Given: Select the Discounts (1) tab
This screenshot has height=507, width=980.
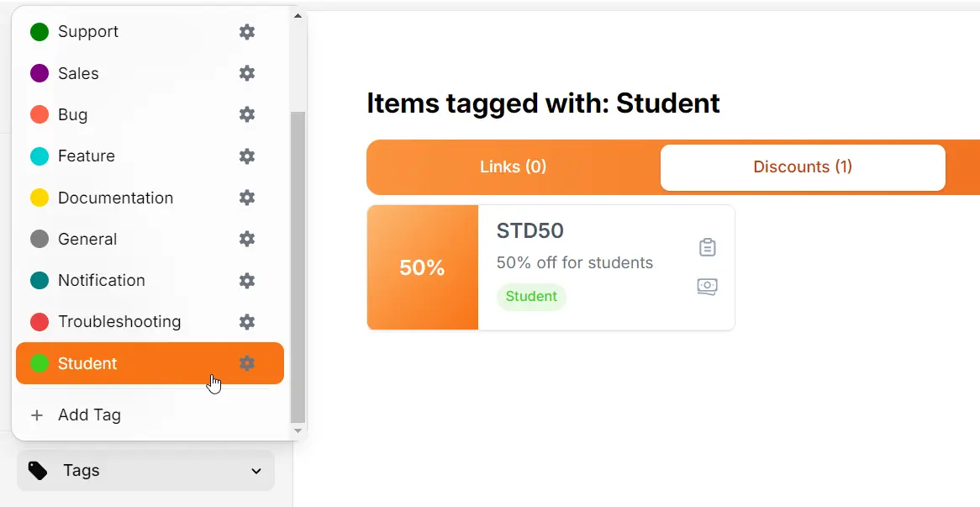Looking at the screenshot, I should pos(803,167).
